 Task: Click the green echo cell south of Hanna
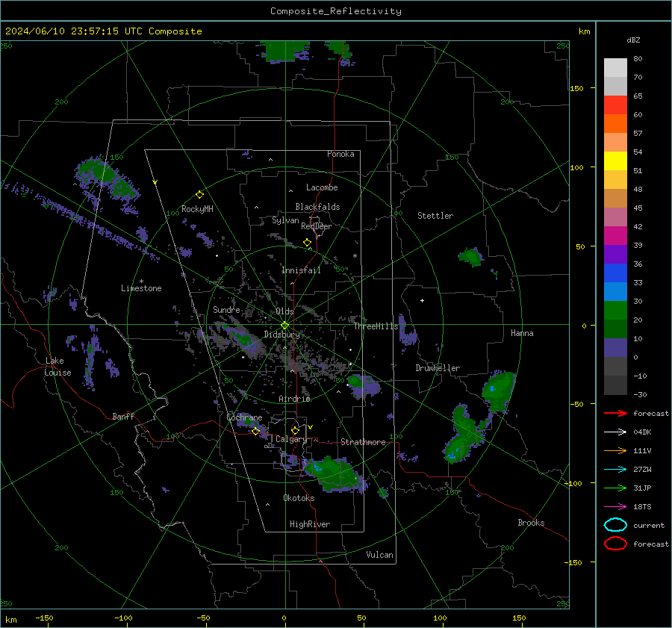pos(499,391)
